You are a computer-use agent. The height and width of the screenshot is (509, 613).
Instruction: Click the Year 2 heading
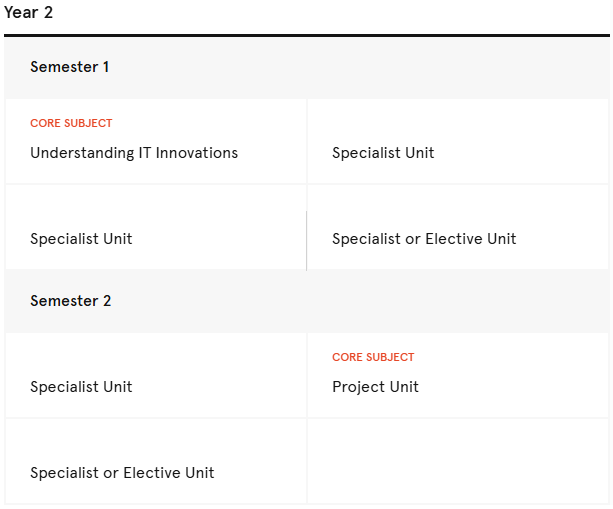(x=28, y=13)
